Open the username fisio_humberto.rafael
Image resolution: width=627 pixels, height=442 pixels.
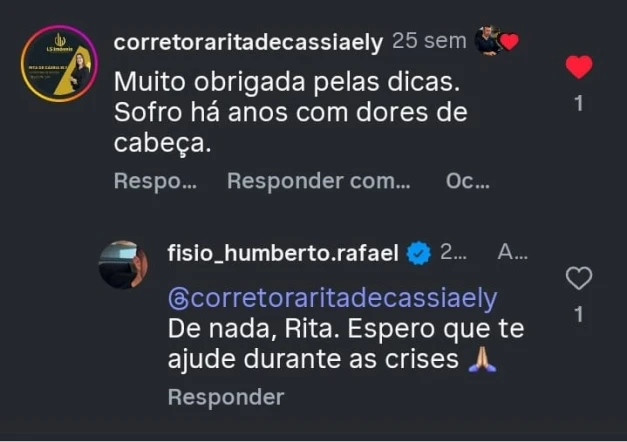pos(285,254)
